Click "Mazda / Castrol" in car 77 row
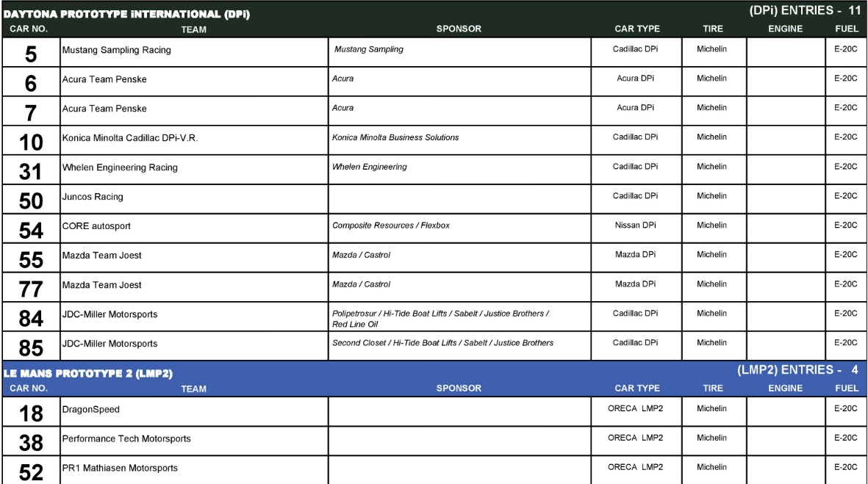The height and width of the screenshot is (484, 868). coord(361,284)
